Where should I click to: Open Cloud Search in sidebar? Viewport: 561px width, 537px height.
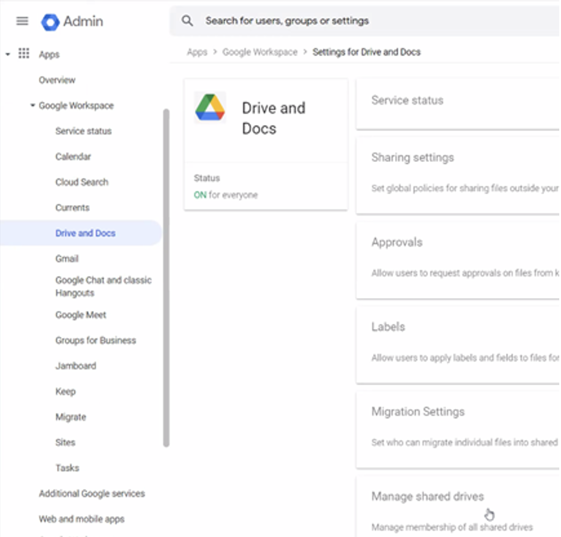pyautogui.click(x=82, y=182)
